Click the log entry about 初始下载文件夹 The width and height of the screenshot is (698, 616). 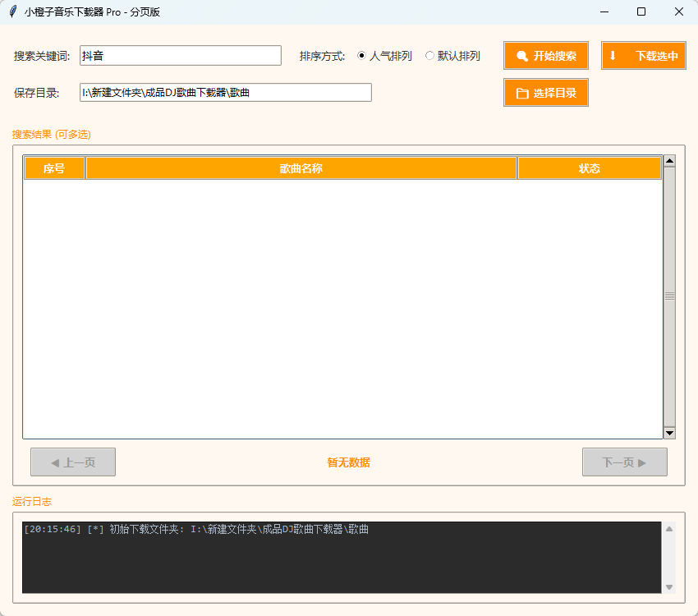coord(196,529)
